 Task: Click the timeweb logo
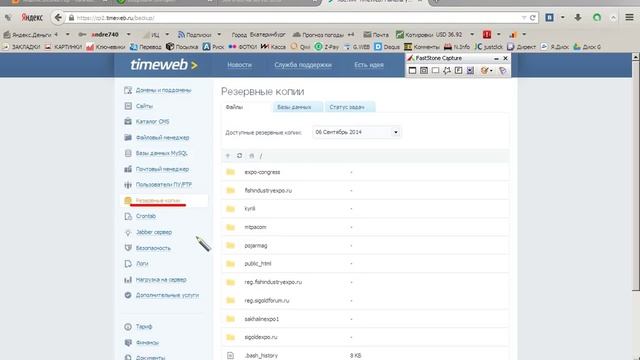pos(164,64)
